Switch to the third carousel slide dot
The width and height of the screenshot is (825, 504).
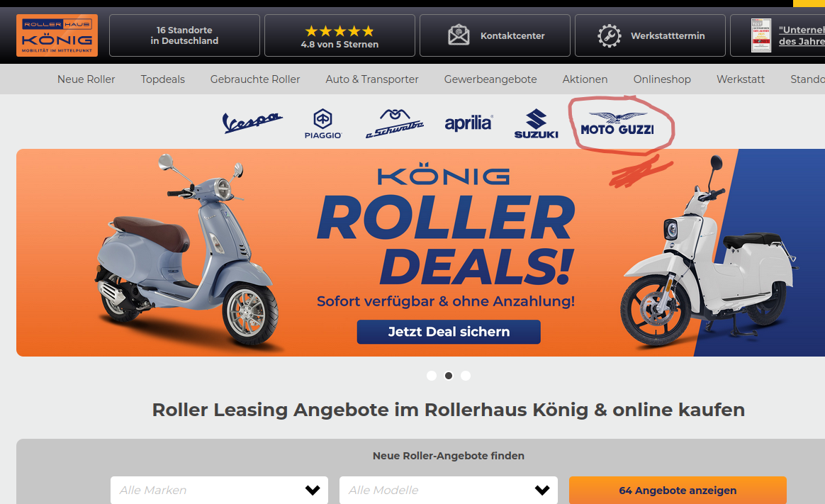(x=466, y=376)
